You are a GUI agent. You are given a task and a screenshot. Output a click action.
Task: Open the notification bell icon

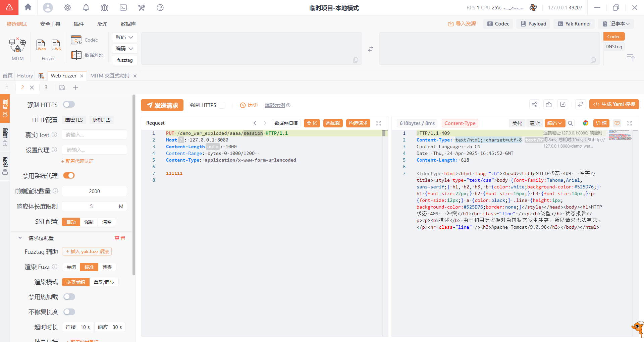(86, 7)
